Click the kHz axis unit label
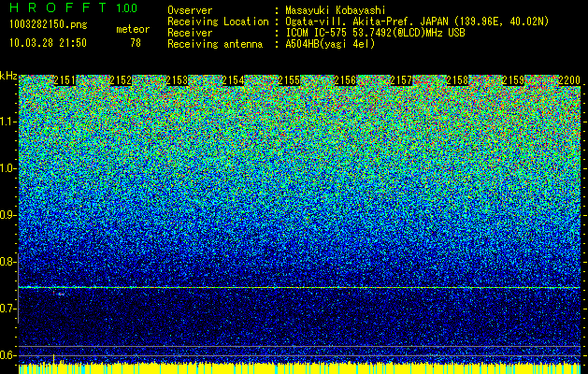 coord(8,76)
